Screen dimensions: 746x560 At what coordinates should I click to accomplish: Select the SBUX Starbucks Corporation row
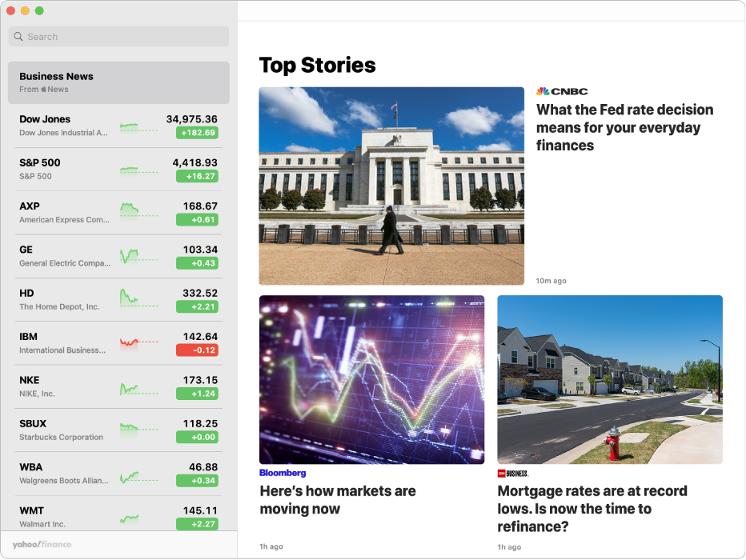[x=118, y=430]
